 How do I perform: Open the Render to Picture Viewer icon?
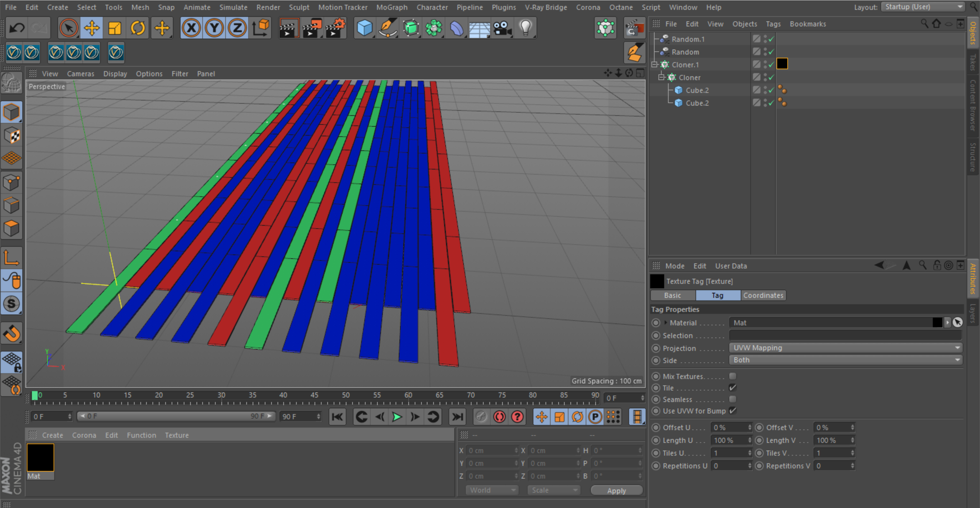[x=311, y=28]
